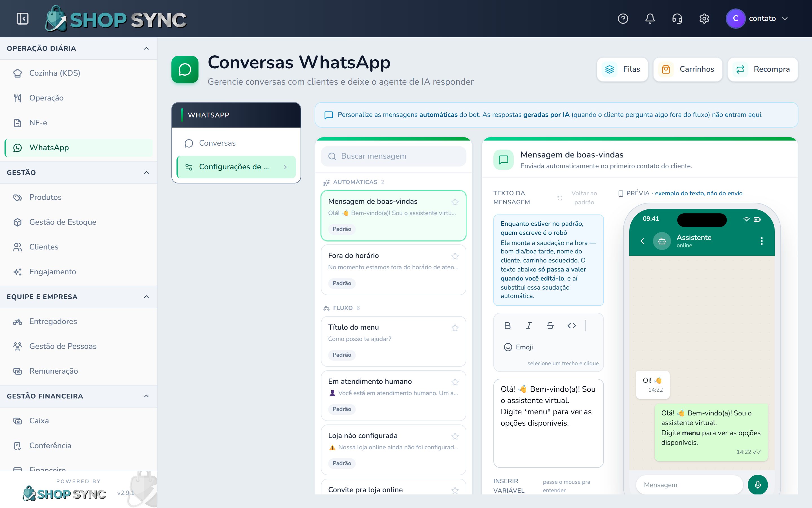Click the Mensagem input in phone preview
This screenshot has width=812, height=508.
click(x=689, y=485)
